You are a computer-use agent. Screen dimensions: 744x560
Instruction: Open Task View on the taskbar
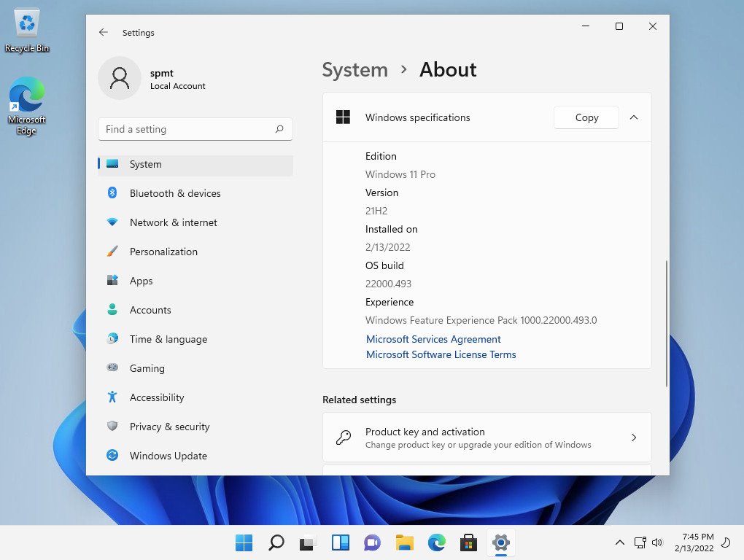pyautogui.click(x=309, y=542)
